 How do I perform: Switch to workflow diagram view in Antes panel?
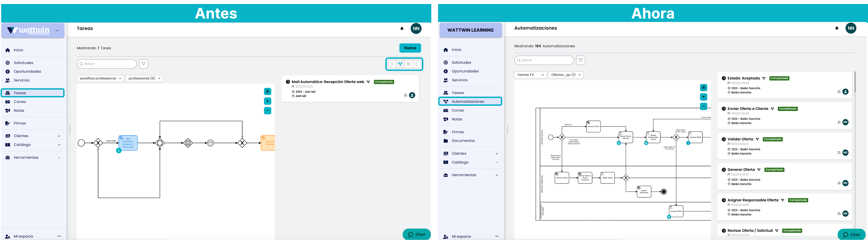[x=400, y=64]
